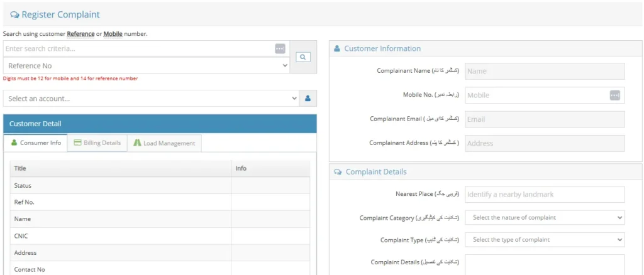Image resolution: width=644 pixels, height=275 pixels.
Task: Click the Complaint Details chat bubble icon
Action: (x=338, y=172)
